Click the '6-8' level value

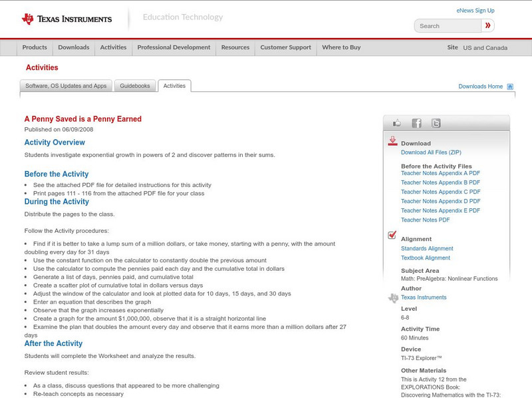(405, 317)
